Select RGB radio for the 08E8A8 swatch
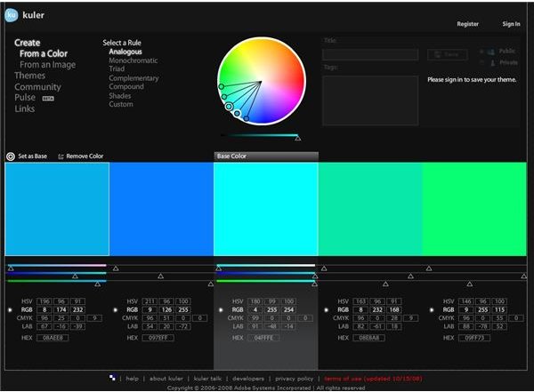534x392 pixels. [327, 309]
